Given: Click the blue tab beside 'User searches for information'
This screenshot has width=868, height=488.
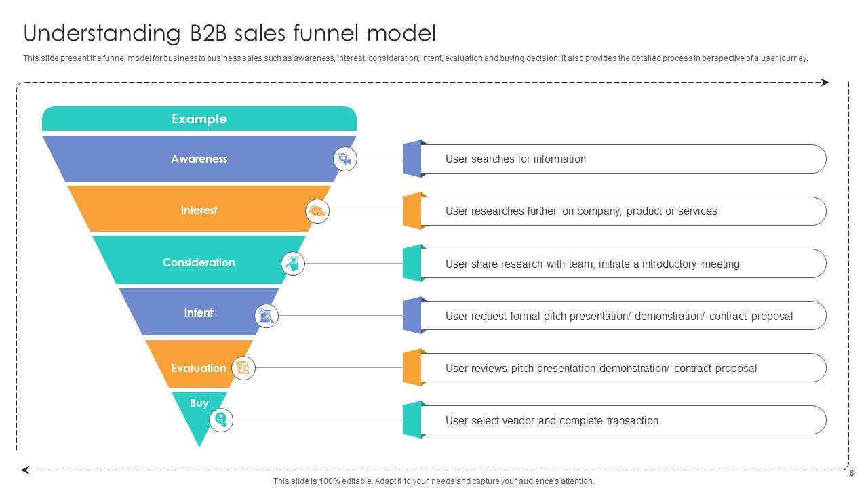Looking at the screenshot, I should [412, 159].
